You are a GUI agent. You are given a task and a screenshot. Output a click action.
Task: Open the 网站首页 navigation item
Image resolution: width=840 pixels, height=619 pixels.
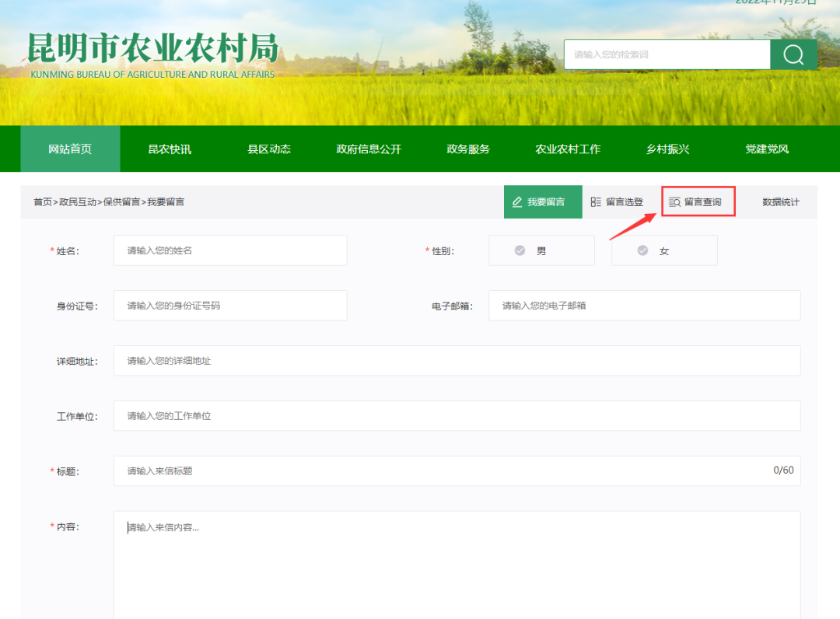(70, 149)
